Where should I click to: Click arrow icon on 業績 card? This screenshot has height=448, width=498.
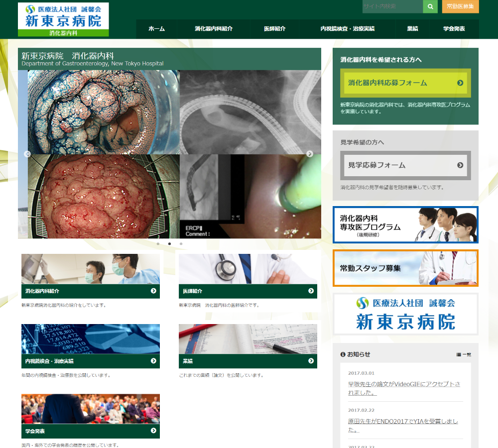(311, 361)
